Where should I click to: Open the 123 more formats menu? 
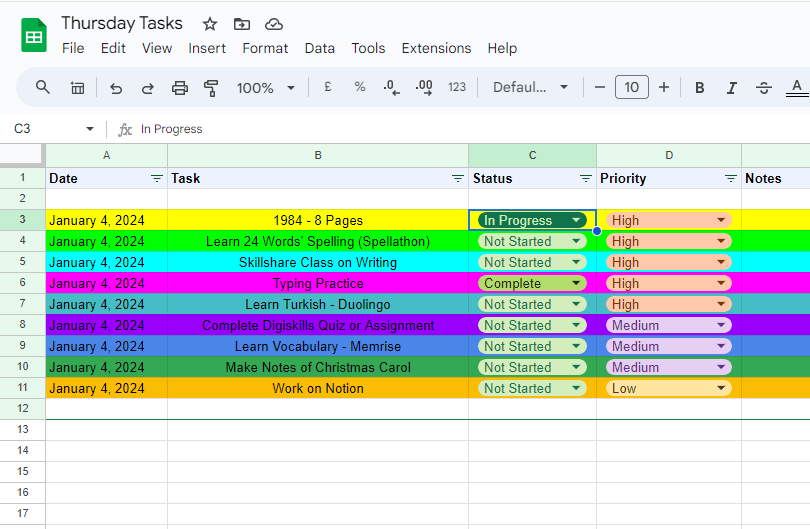click(x=457, y=87)
